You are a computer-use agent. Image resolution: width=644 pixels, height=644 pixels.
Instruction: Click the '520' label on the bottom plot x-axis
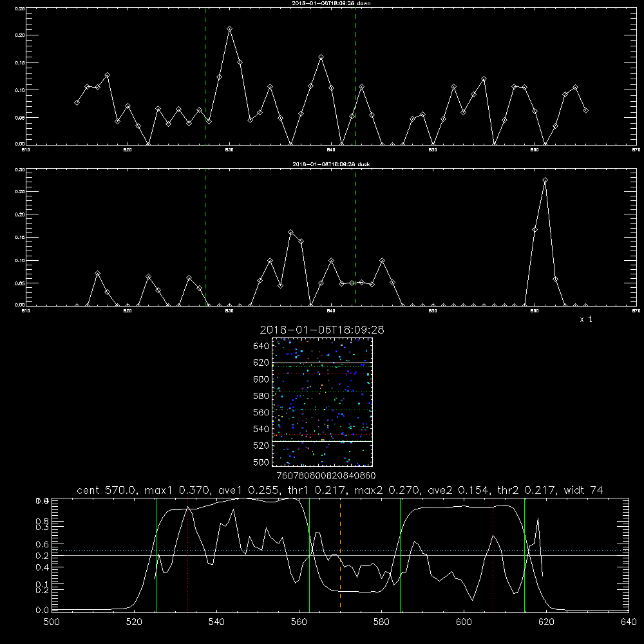pyautogui.click(x=134, y=622)
